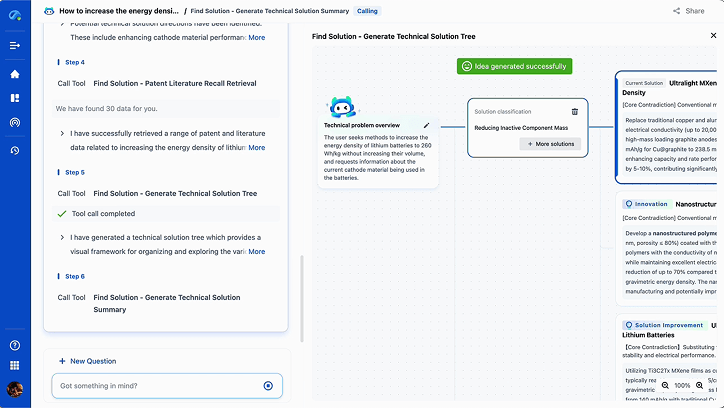Open the history clock icon in sidebar

(15, 150)
